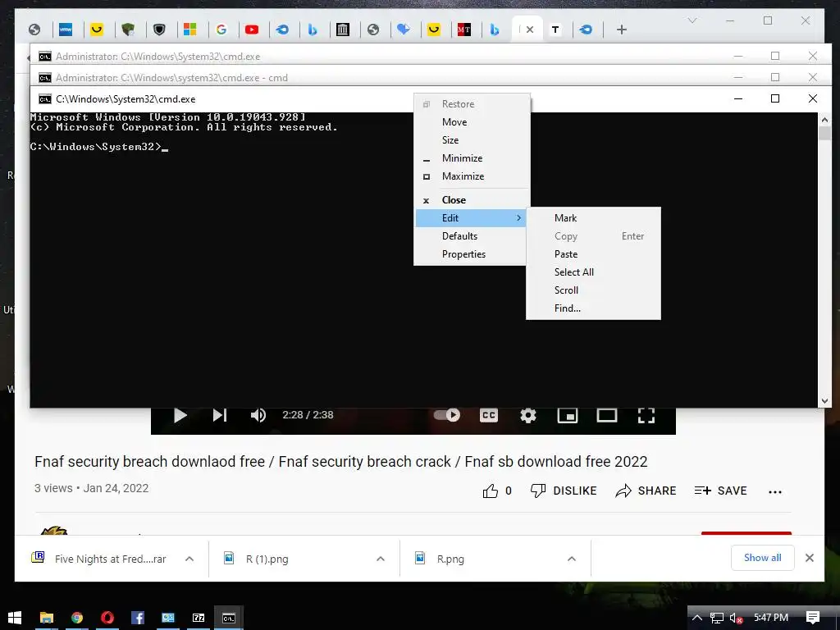
Task: Expand options for Five Nights at Fred....rar
Action: [x=189, y=559]
